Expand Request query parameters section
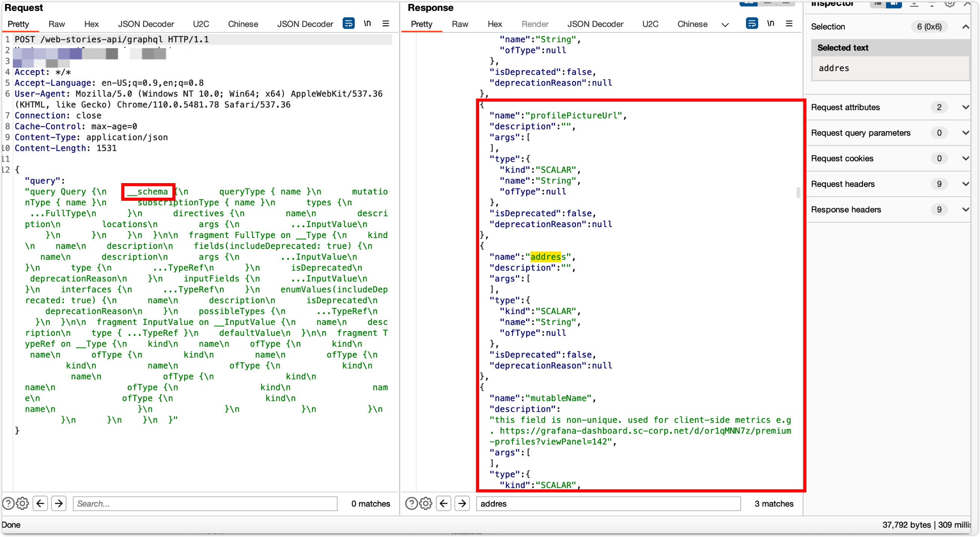The width and height of the screenshot is (980, 537). [966, 132]
